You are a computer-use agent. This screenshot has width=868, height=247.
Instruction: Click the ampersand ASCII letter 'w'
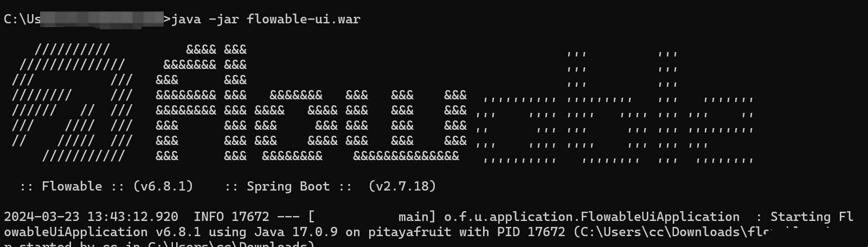406,126
